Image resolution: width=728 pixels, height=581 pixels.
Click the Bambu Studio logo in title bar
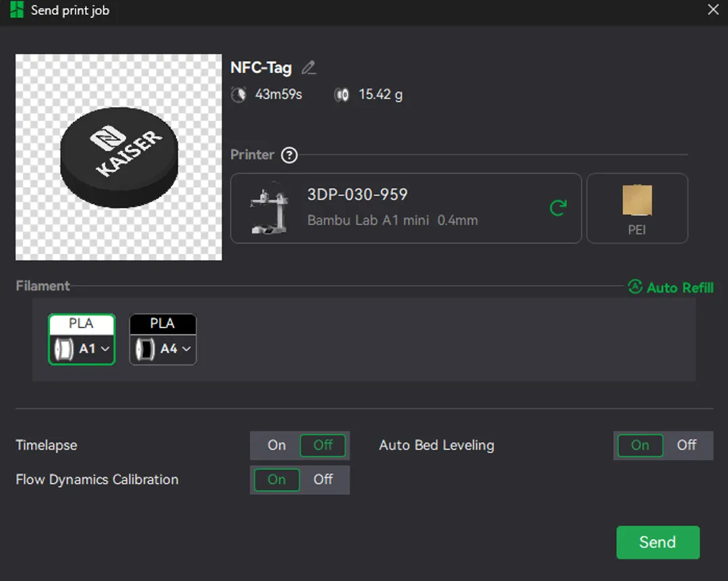point(17,9)
